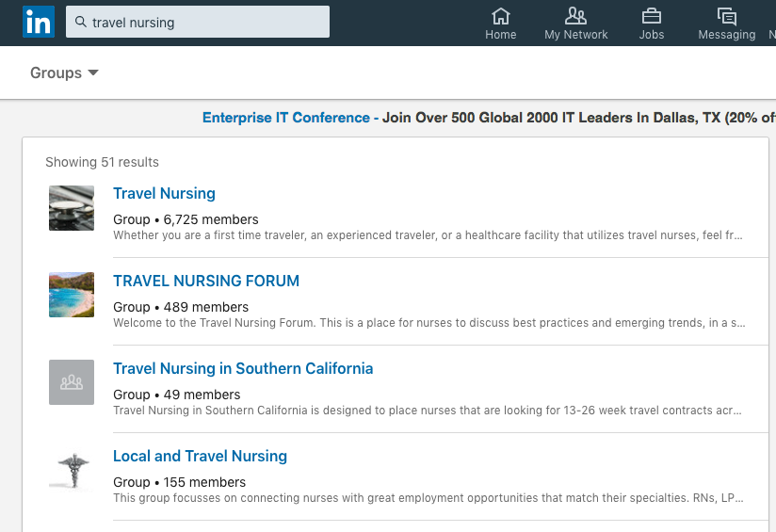Select the Home label in the navigation bar
This screenshot has height=532, width=776.
pos(501,35)
